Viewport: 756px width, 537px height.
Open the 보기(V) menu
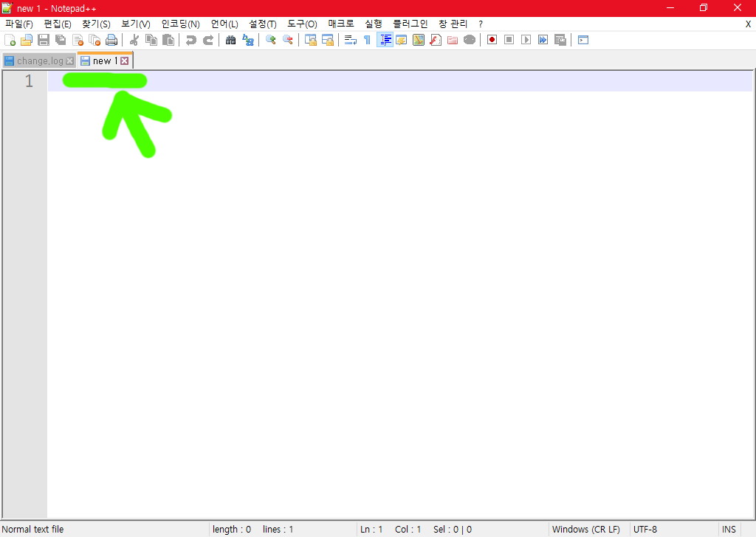click(x=136, y=24)
